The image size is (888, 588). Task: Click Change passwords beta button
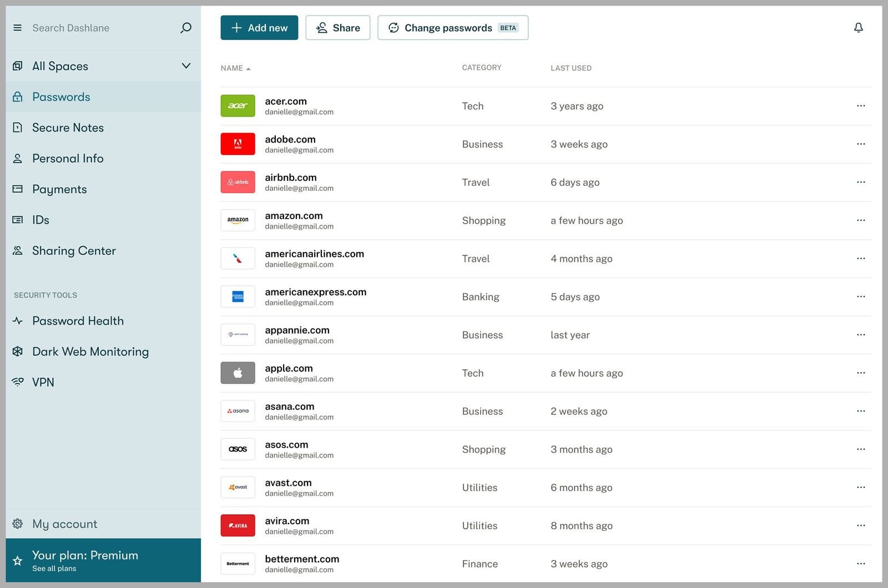pyautogui.click(x=452, y=28)
